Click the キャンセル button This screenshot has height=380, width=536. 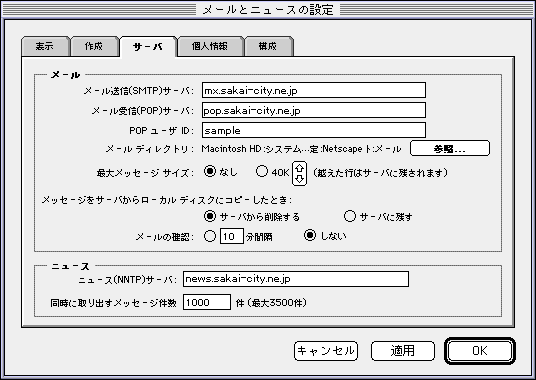pyautogui.click(x=326, y=351)
